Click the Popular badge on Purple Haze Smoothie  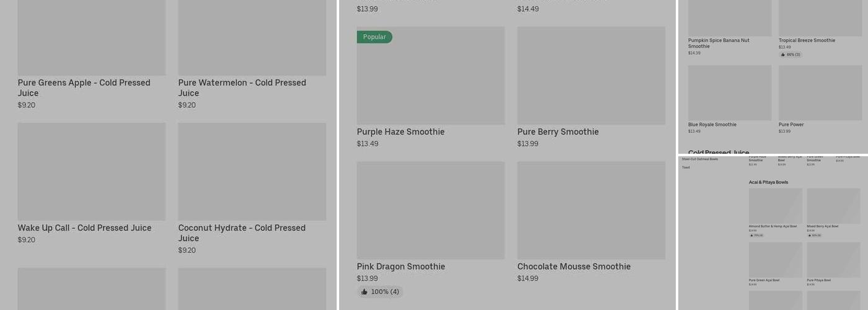pyautogui.click(x=374, y=37)
